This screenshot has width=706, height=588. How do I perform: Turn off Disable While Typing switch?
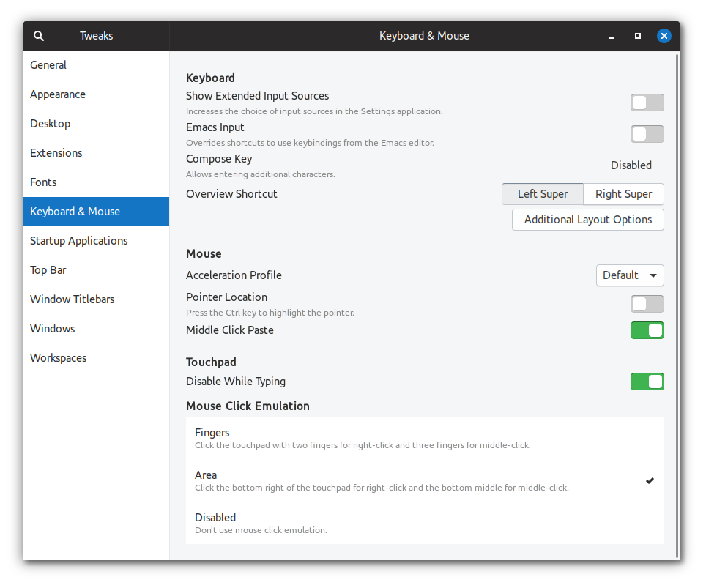click(647, 382)
